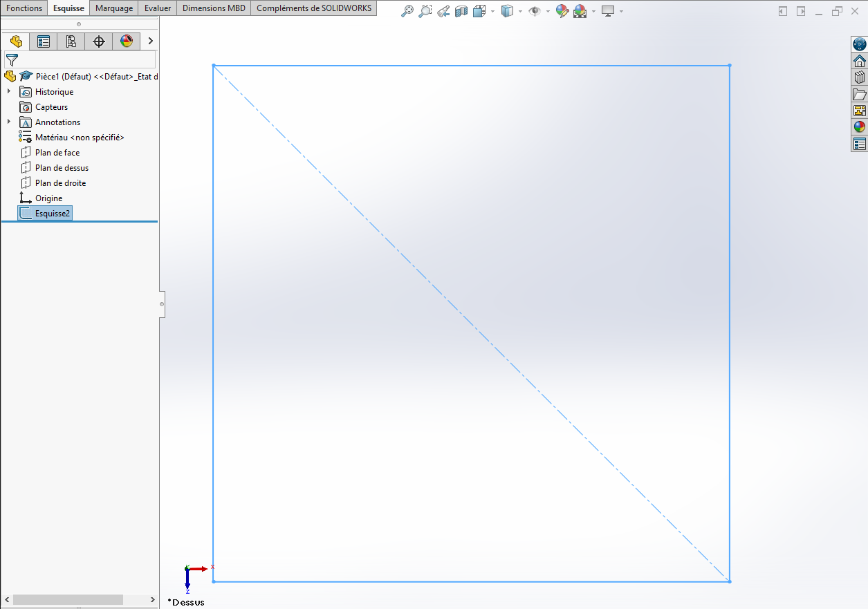Activate the Section View tool

pos(461,11)
